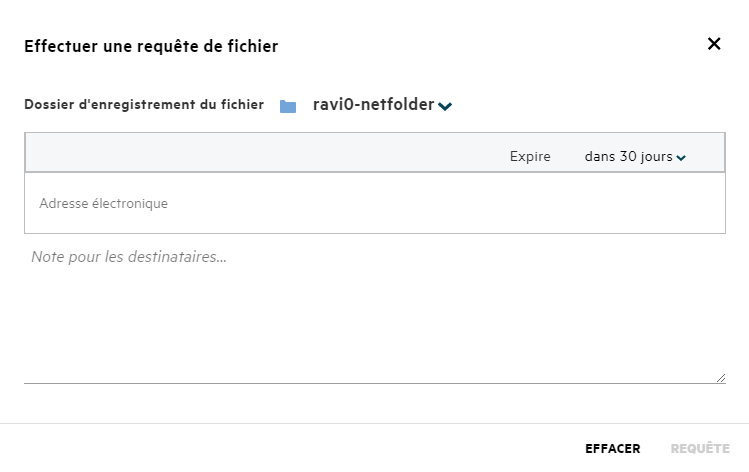
Task: Click the REQUÊTE submit button
Action: [x=700, y=449]
